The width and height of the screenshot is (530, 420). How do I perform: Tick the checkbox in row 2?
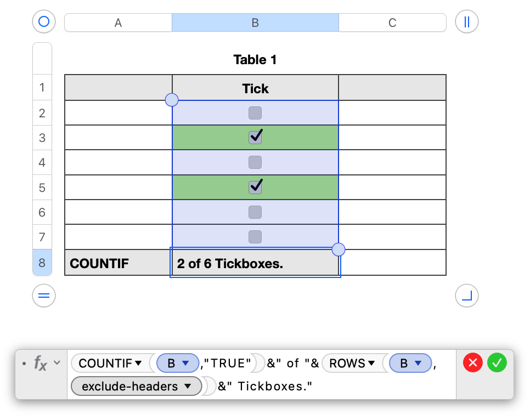pos(255,113)
